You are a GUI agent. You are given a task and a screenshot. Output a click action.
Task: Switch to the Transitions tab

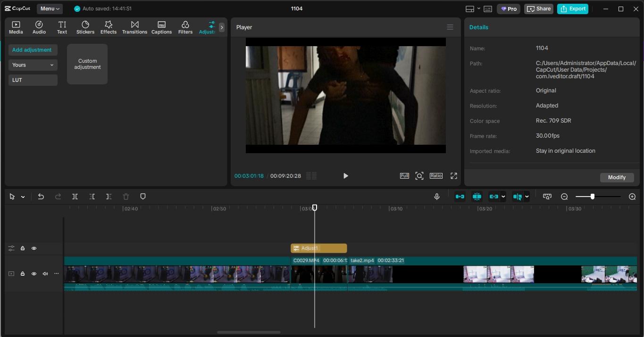point(134,27)
